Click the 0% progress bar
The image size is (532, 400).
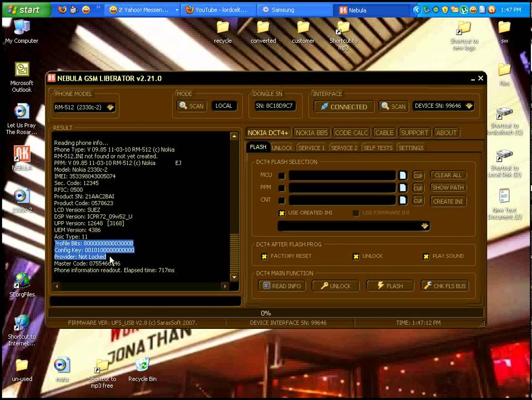(x=266, y=313)
